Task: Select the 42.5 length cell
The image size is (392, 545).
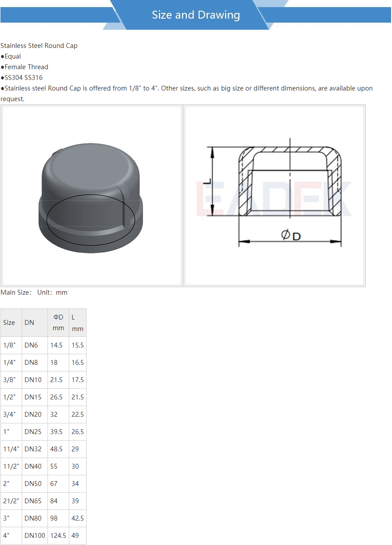Action: pos(78,518)
